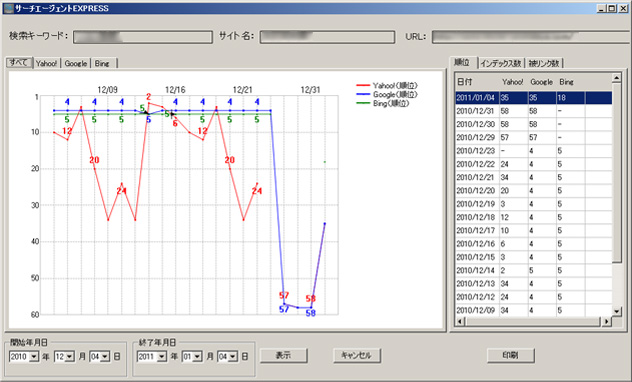Select the 2010/12/29 row

pos(534,138)
